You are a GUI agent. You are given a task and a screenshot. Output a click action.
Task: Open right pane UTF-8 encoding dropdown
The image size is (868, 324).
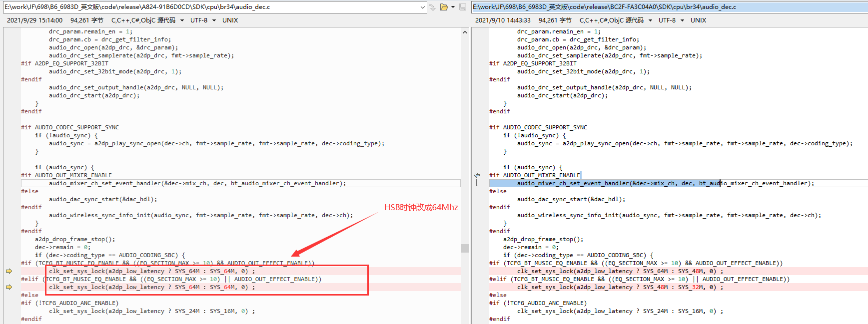(682, 20)
